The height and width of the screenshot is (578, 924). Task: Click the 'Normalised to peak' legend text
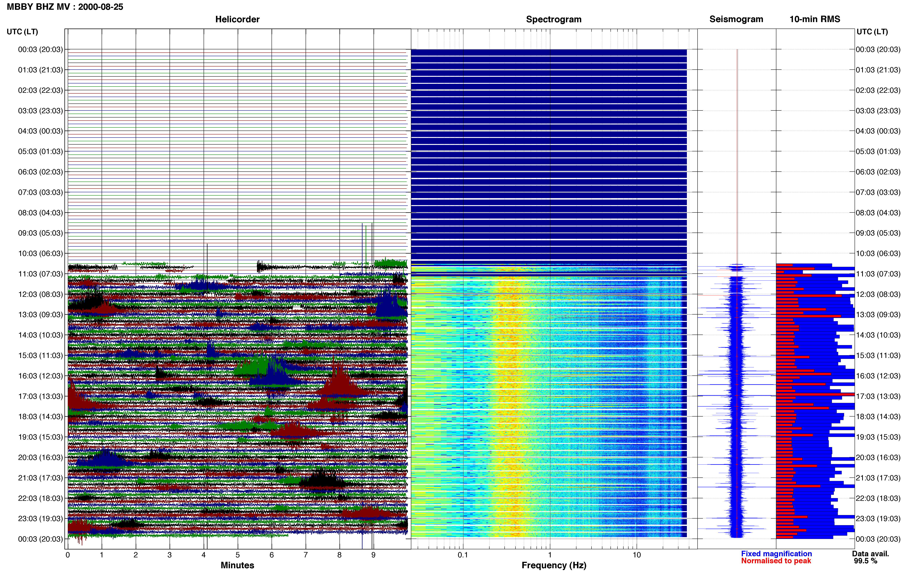776,561
